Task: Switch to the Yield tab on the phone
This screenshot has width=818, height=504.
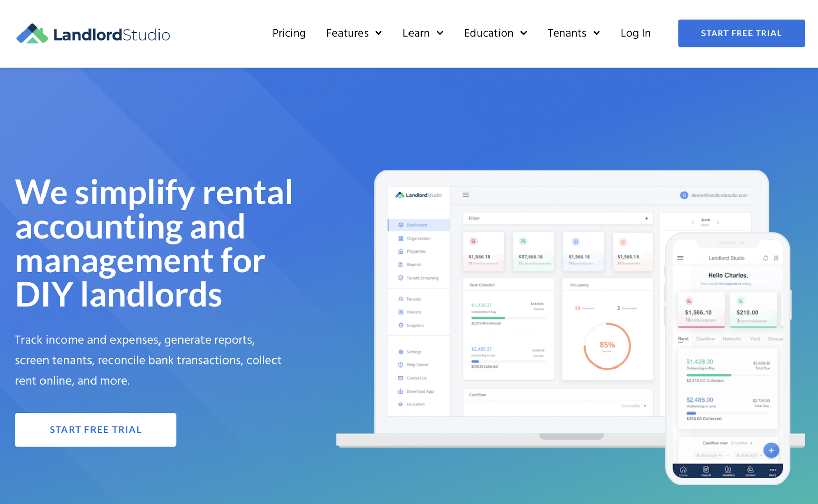Action: click(x=755, y=339)
